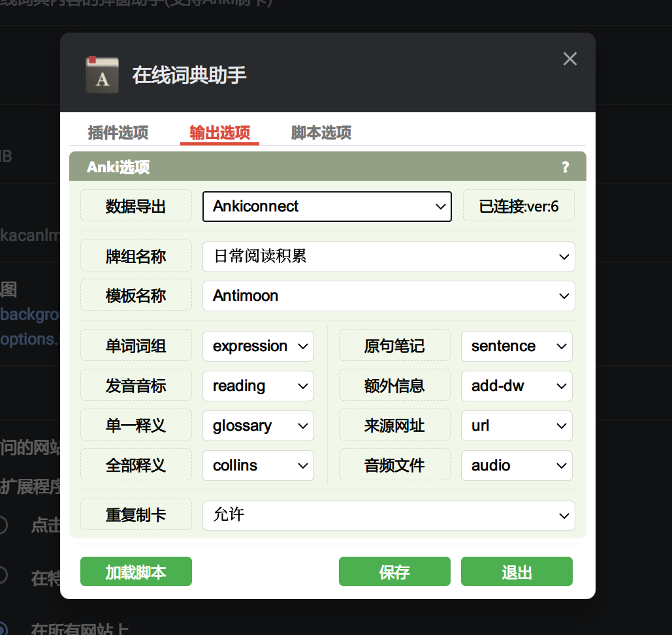The image size is (672, 635).
Task: Open the 发音音标 reading dropdown
Action: click(258, 386)
